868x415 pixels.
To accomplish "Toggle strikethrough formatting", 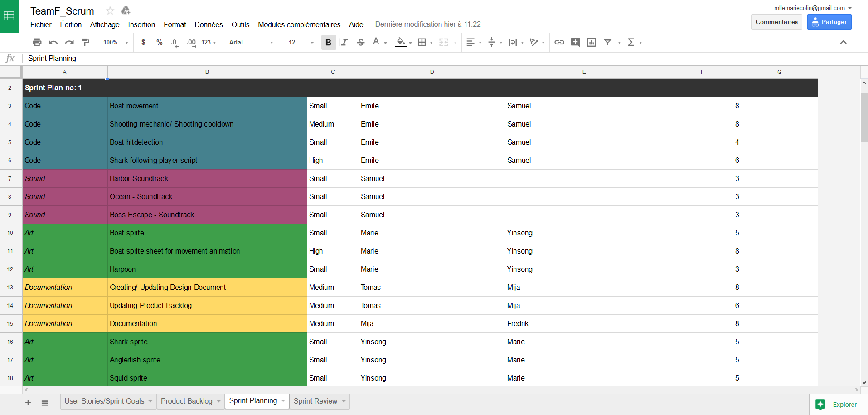I will (361, 42).
